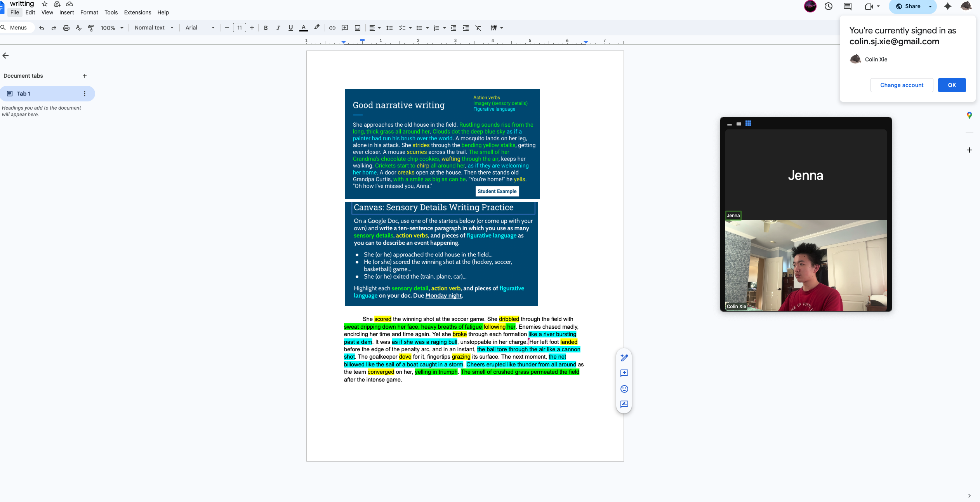Click add emoji reaction icon
The height and width of the screenshot is (502, 980).
tap(624, 389)
